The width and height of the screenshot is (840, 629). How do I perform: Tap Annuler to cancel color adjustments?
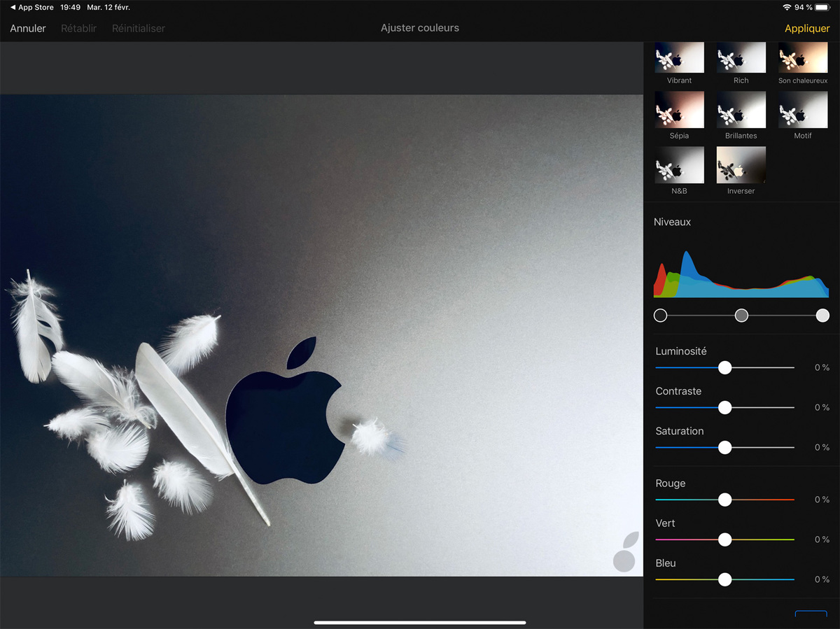pyautogui.click(x=28, y=29)
